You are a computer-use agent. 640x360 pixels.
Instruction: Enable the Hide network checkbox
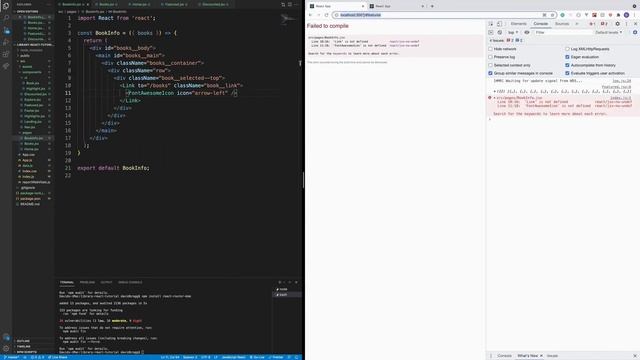490,49
